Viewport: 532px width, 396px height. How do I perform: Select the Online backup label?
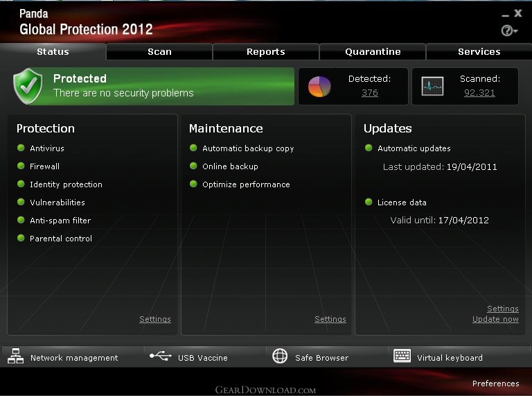230,166
